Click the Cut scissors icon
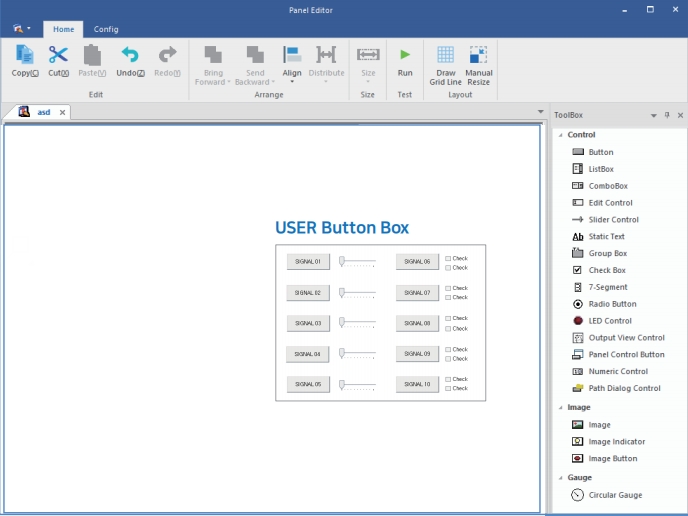The width and height of the screenshot is (688, 516). point(58,55)
